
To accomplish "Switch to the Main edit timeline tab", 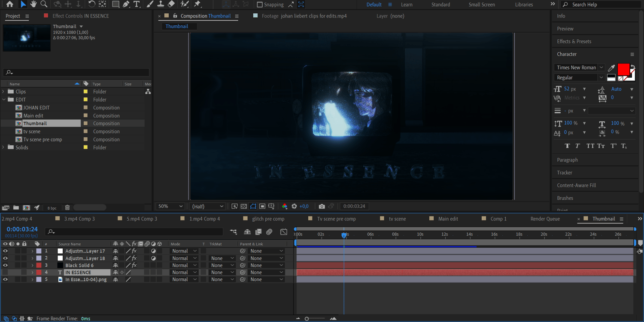I will [448, 219].
